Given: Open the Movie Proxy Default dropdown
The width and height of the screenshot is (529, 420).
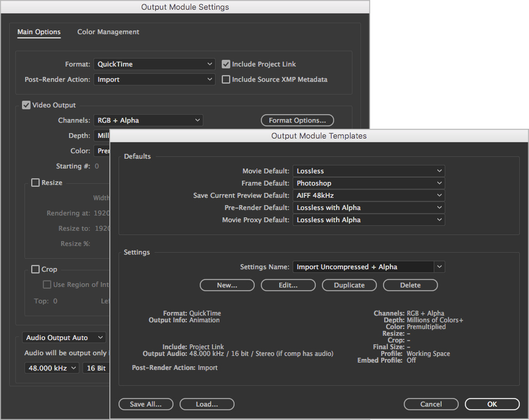Looking at the screenshot, I should pyautogui.click(x=368, y=220).
